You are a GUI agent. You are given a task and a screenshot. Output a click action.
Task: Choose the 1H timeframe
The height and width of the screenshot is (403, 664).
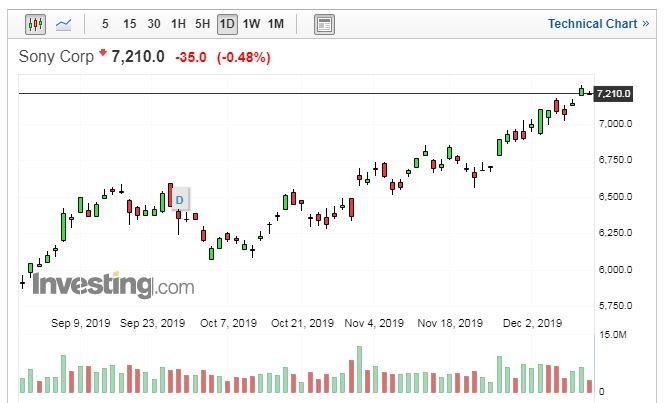178,24
